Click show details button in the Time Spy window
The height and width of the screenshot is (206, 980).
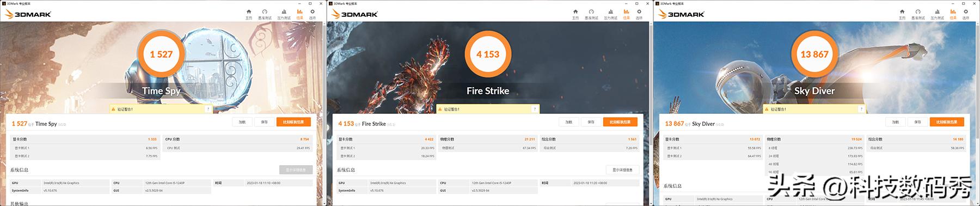(x=296, y=170)
